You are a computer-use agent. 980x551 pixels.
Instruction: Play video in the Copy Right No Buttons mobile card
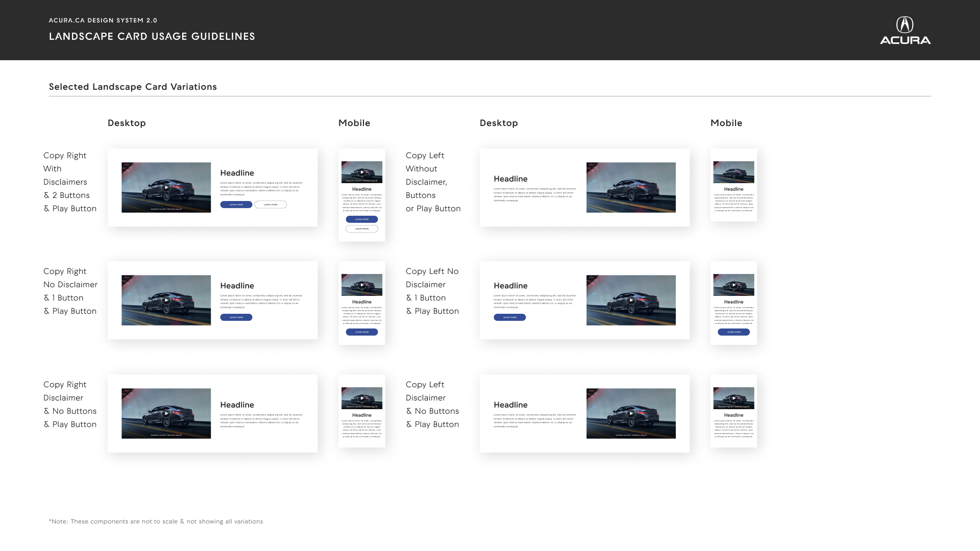[362, 398]
